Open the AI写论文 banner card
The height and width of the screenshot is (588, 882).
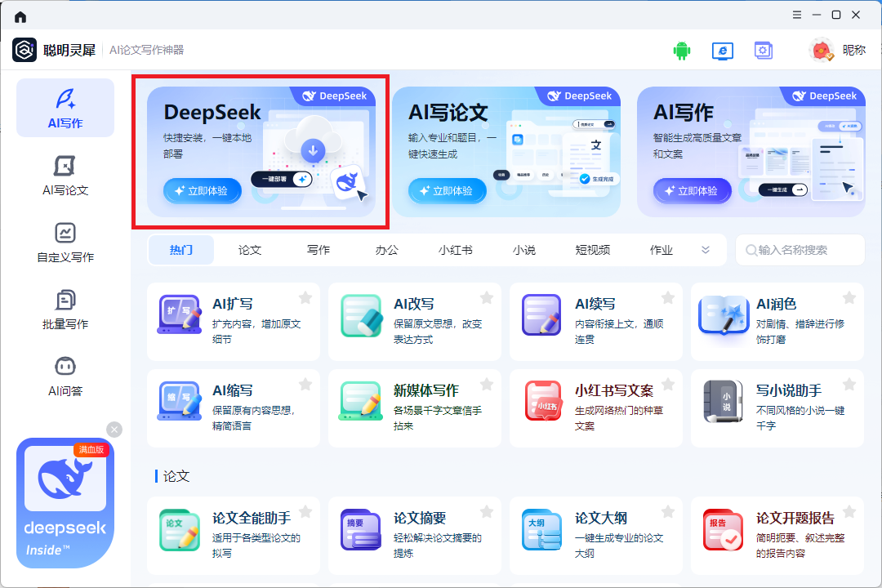506,152
